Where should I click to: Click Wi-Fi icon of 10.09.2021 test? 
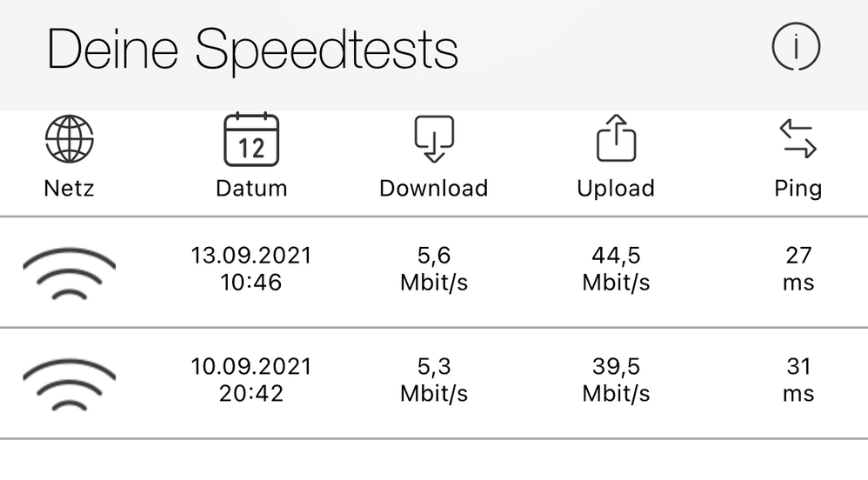coord(69,383)
